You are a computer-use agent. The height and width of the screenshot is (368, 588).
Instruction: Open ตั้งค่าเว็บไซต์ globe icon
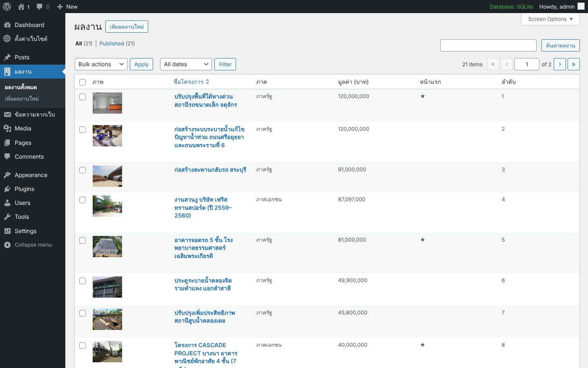(x=7, y=39)
